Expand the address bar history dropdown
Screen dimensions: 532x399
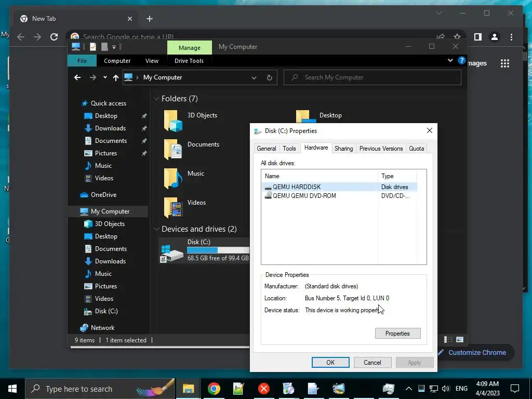coord(254,78)
